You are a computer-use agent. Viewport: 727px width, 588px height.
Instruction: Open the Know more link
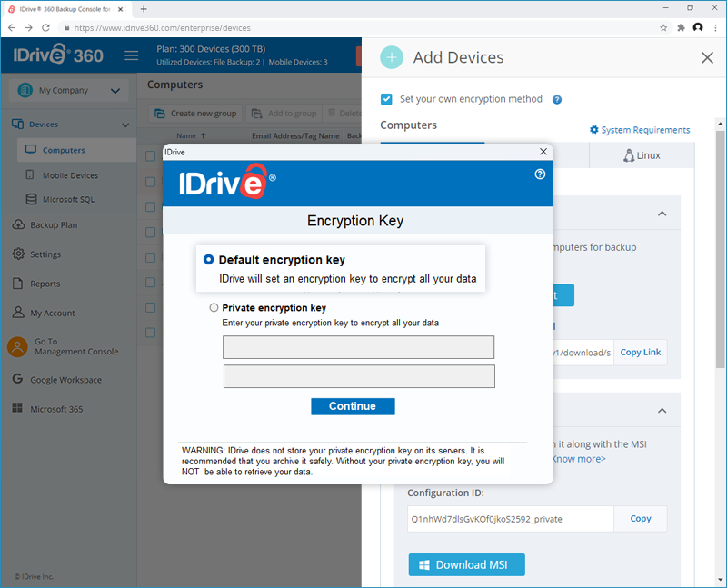pos(579,459)
